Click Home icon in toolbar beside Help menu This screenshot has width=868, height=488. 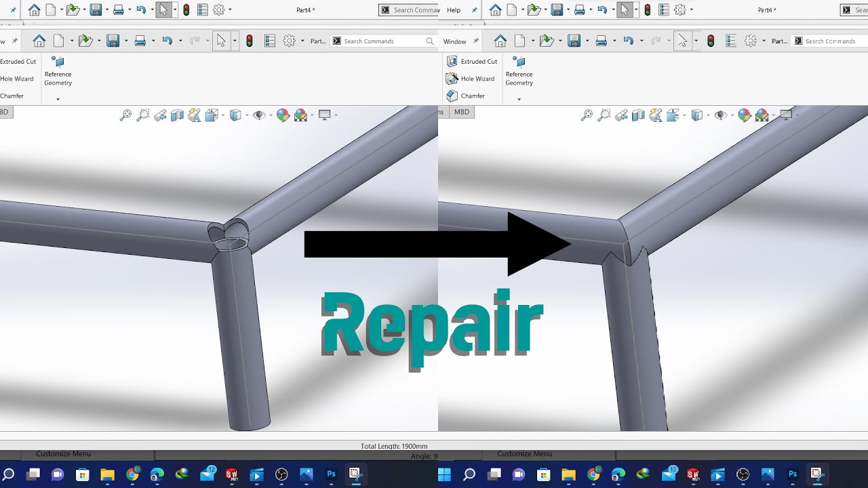(496, 10)
